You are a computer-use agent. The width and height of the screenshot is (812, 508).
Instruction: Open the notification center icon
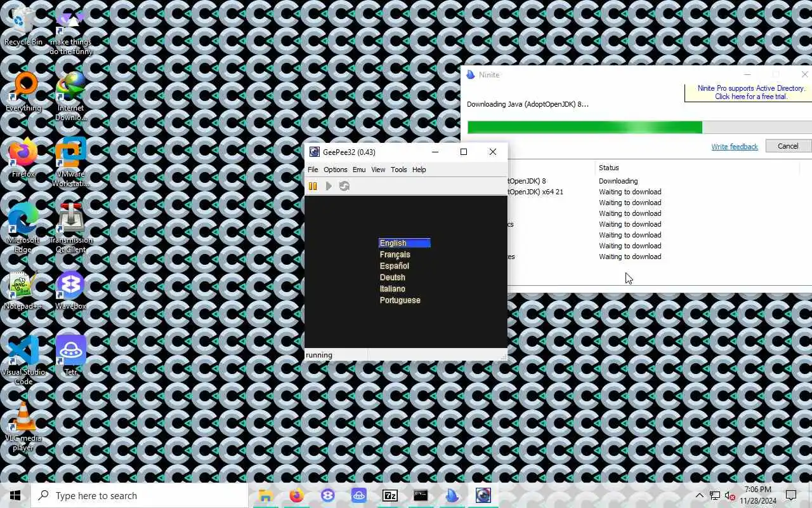[x=791, y=495]
